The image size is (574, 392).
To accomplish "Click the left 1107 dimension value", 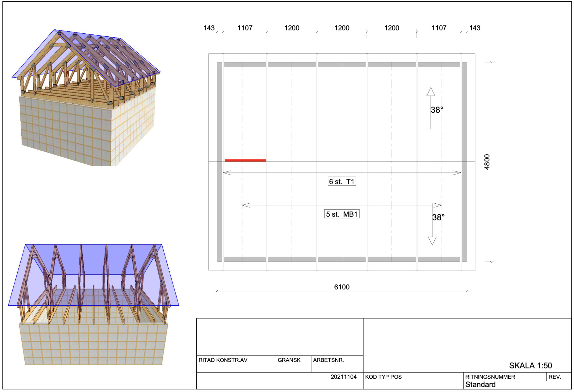I will tap(245, 28).
